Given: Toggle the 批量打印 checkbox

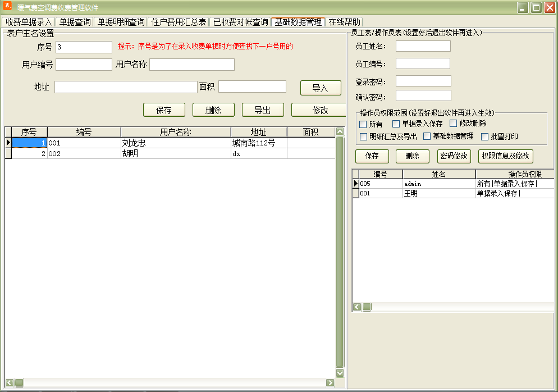Looking at the screenshot, I should click(484, 136).
